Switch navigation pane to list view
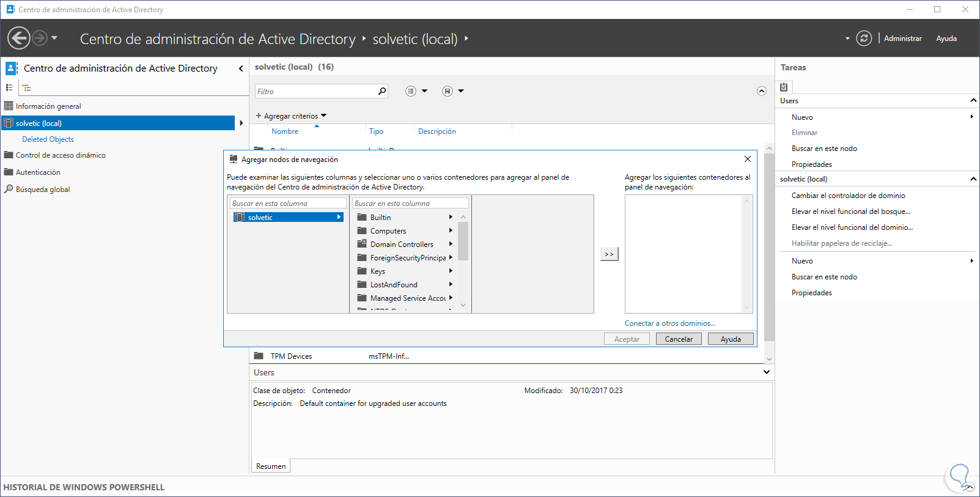Image resolution: width=980 pixels, height=497 pixels. click(9, 88)
